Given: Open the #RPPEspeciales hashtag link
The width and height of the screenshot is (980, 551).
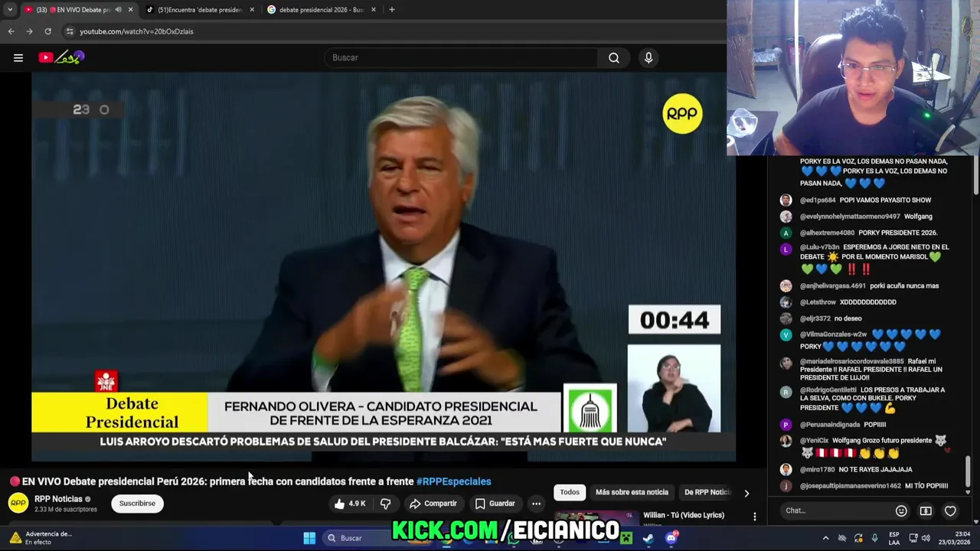Looking at the screenshot, I should click(454, 481).
